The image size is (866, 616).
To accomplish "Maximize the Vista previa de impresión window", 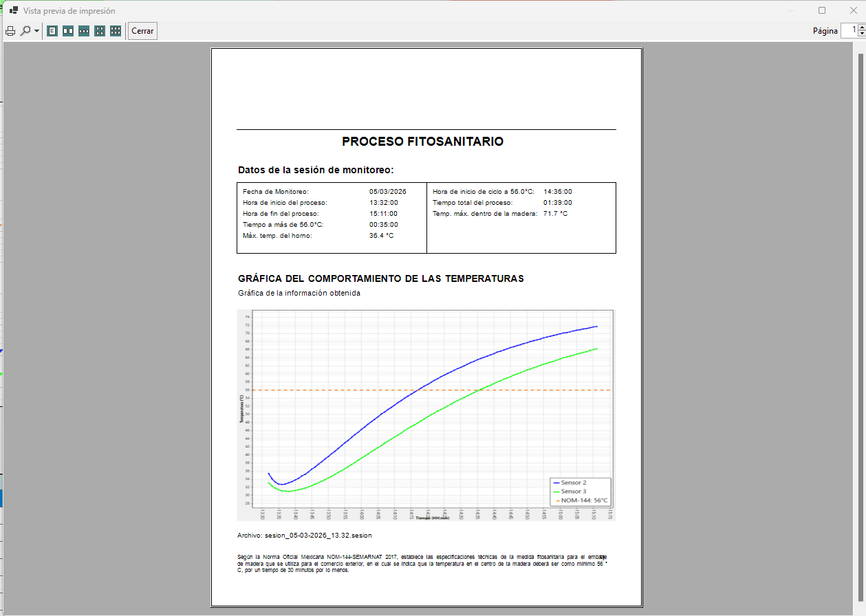I will point(822,10).
